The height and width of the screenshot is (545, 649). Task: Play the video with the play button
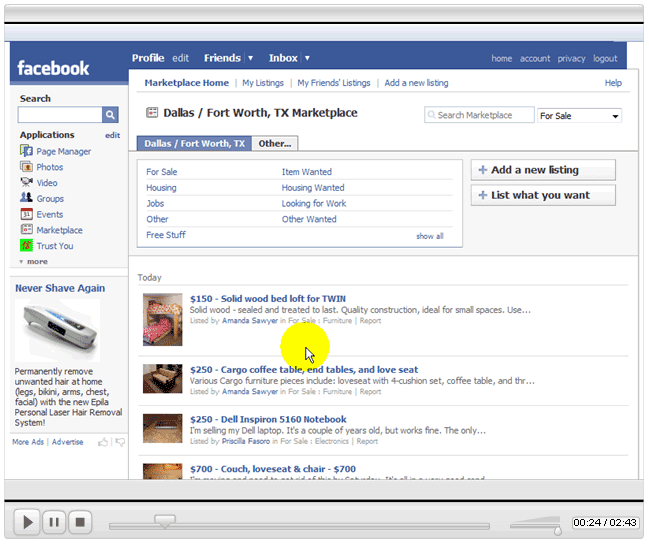click(x=27, y=522)
